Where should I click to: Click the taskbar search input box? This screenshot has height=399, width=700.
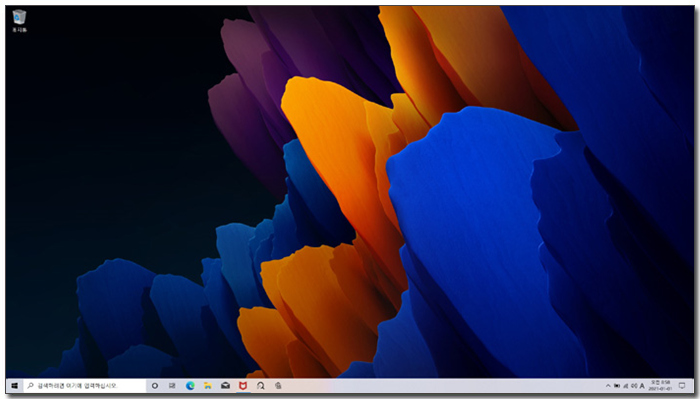click(84, 386)
